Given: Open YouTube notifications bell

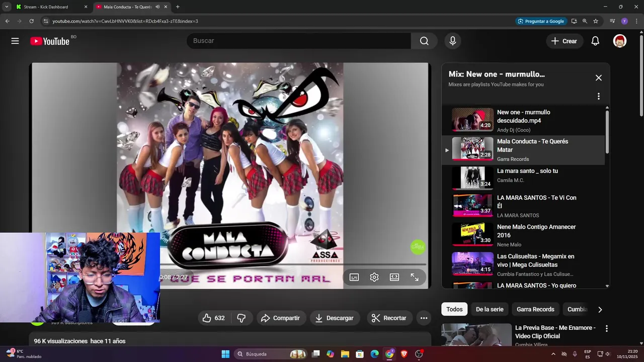Looking at the screenshot, I should [595, 41].
